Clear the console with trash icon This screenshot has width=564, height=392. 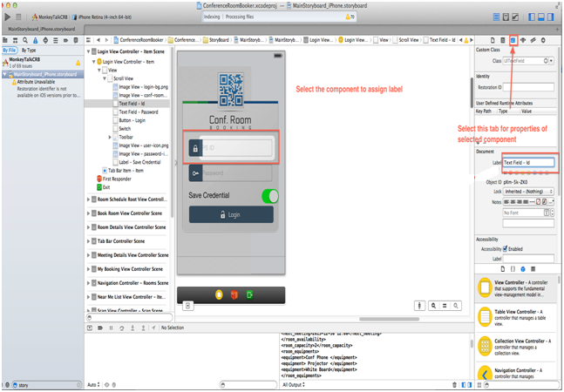coord(455,385)
